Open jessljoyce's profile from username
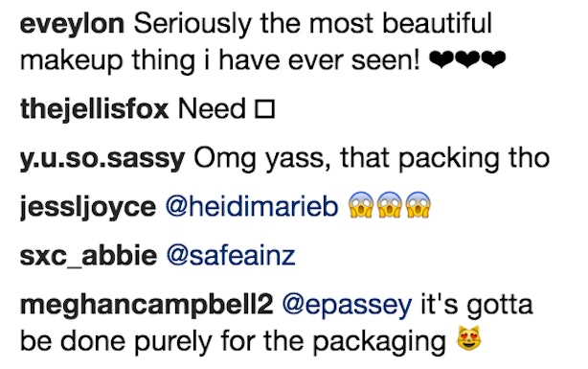The height and width of the screenshot is (369, 588). [88, 207]
